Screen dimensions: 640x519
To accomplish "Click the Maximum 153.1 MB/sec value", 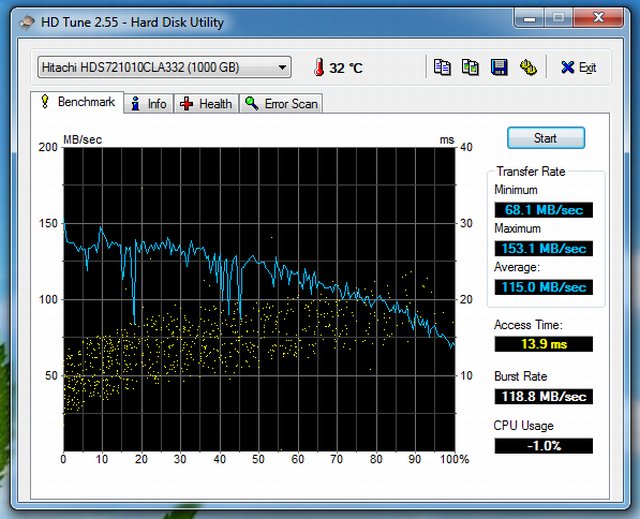I will coord(543,248).
